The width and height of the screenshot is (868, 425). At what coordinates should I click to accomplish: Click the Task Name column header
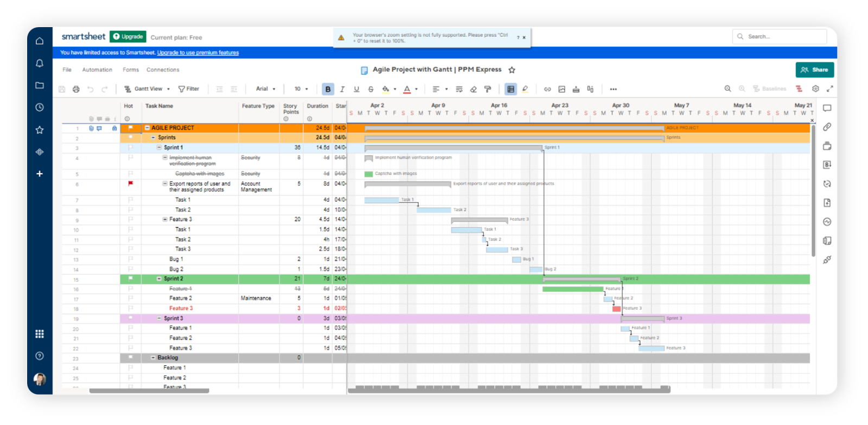coord(159,106)
